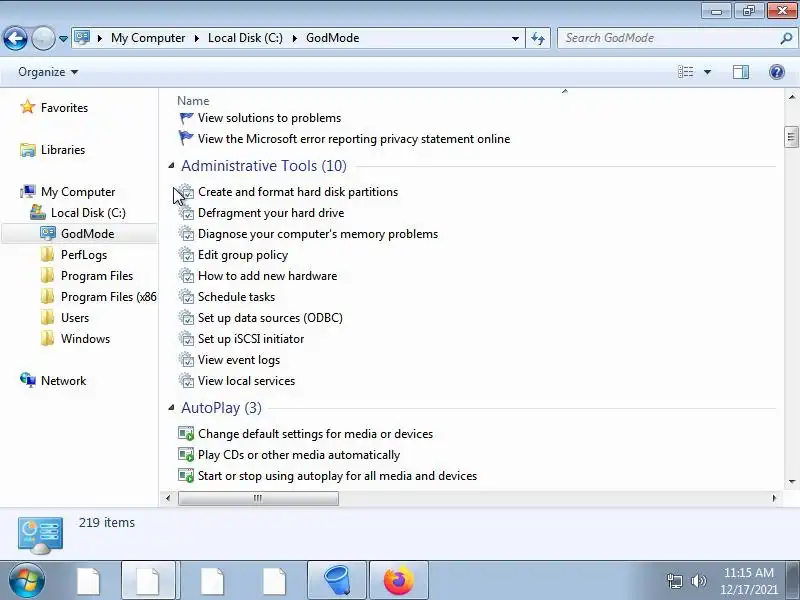
Task: Click the AutoPlay (3) group header
Action: tap(221, 407)
